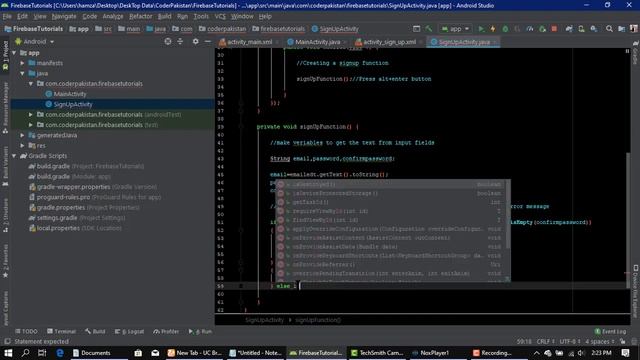
Task: Collapse the app module tree node
Action: click(14, 53)
